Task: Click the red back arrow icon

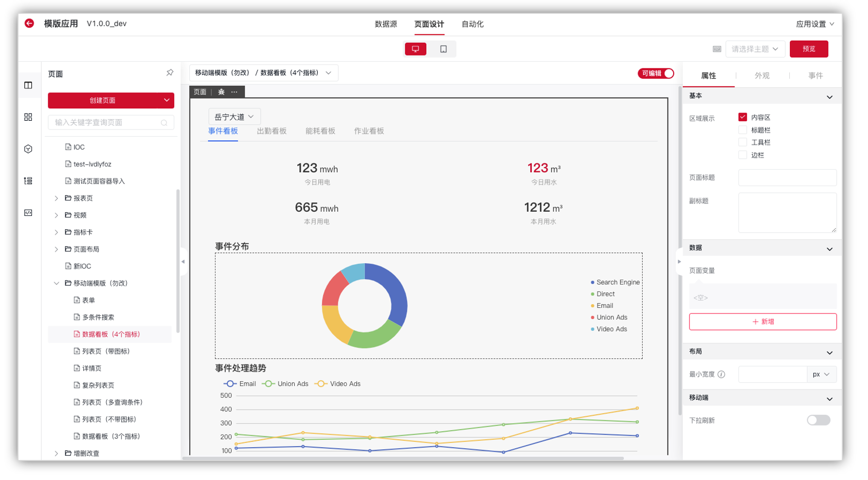Action: click(29, 23)
